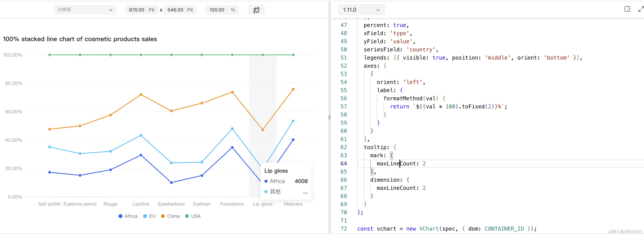
Task: Click the rotate screen orientation icon
Action: [256, 10]
